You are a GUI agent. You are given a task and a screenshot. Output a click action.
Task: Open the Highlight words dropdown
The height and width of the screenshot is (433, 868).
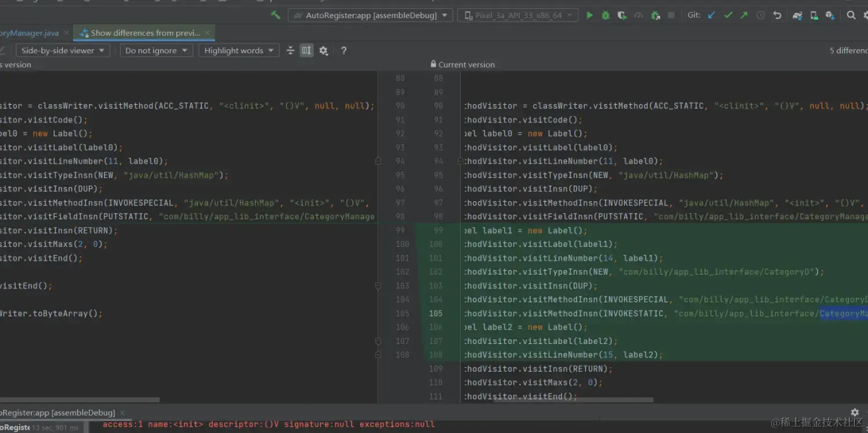[x=239, y=50]
